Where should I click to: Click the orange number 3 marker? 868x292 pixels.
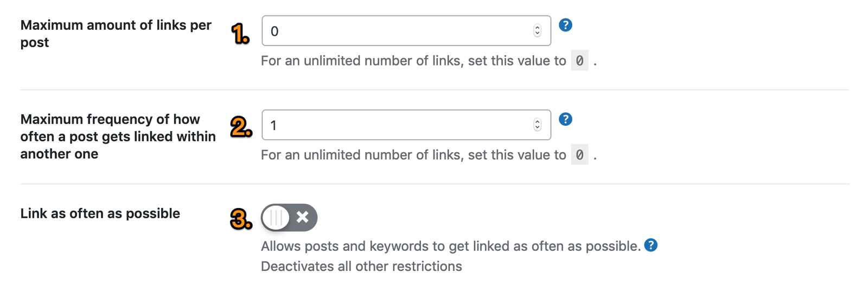click(x=241, y=219)
